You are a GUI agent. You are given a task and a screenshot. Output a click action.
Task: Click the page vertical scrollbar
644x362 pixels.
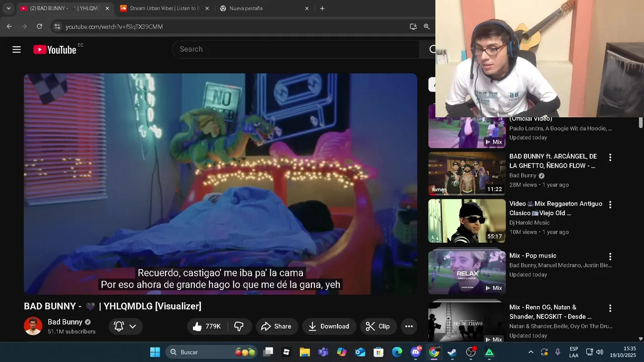tap(640, 123)
